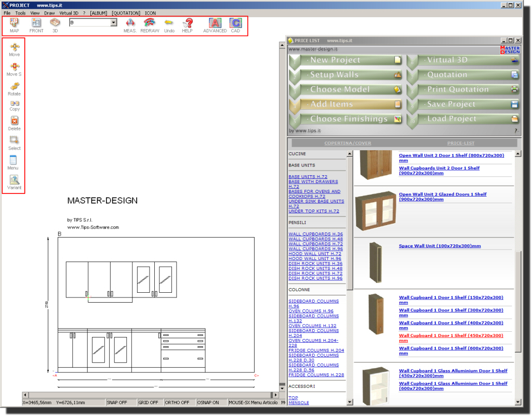This screenshot has height=416, width=532.
Task: Open OVEN COLUMS H.132 link
Action: click(x=312, y=326)
